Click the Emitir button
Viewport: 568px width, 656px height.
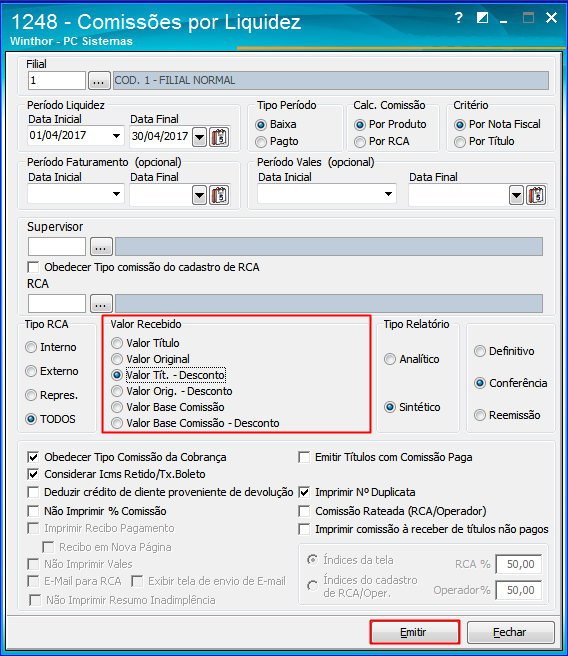414,632
